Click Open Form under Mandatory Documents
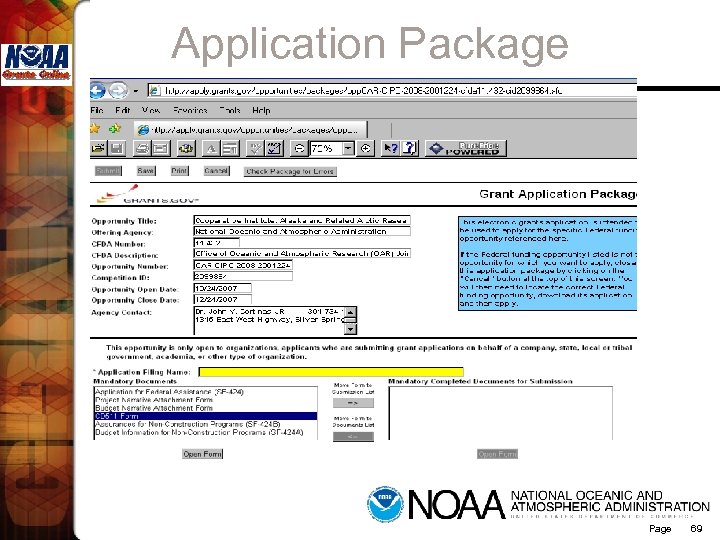The width and height of the screenshot is (720, 540). tap(202, 454)
